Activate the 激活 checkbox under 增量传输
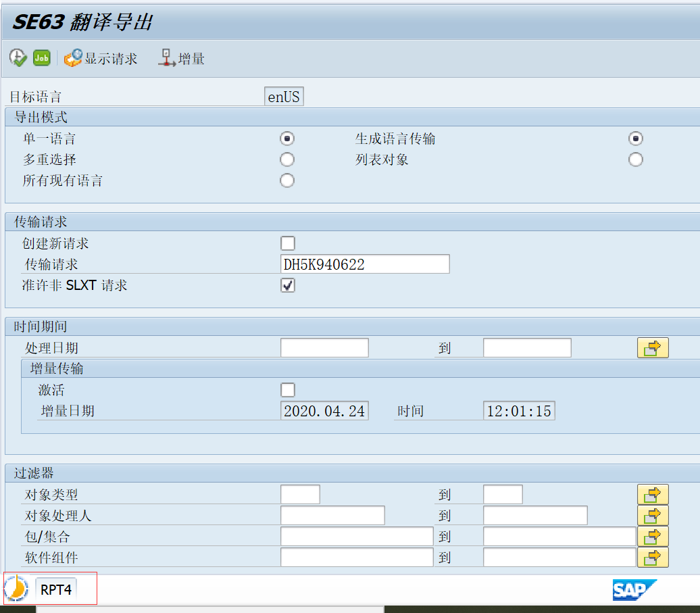 pyautogui.click(x=287, y=389)
